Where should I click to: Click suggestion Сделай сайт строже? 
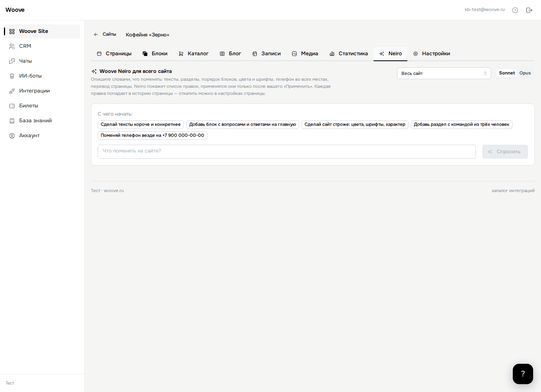coord(355,125)
